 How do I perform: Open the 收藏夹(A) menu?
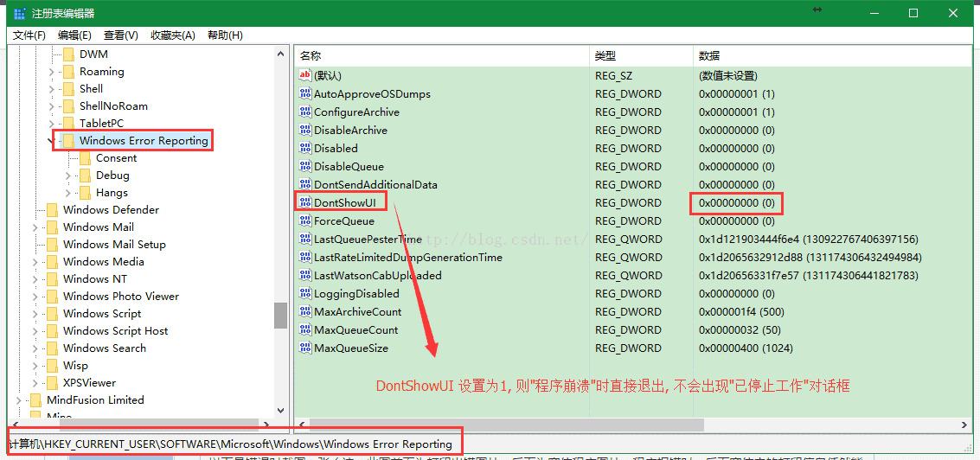point(172,35)
